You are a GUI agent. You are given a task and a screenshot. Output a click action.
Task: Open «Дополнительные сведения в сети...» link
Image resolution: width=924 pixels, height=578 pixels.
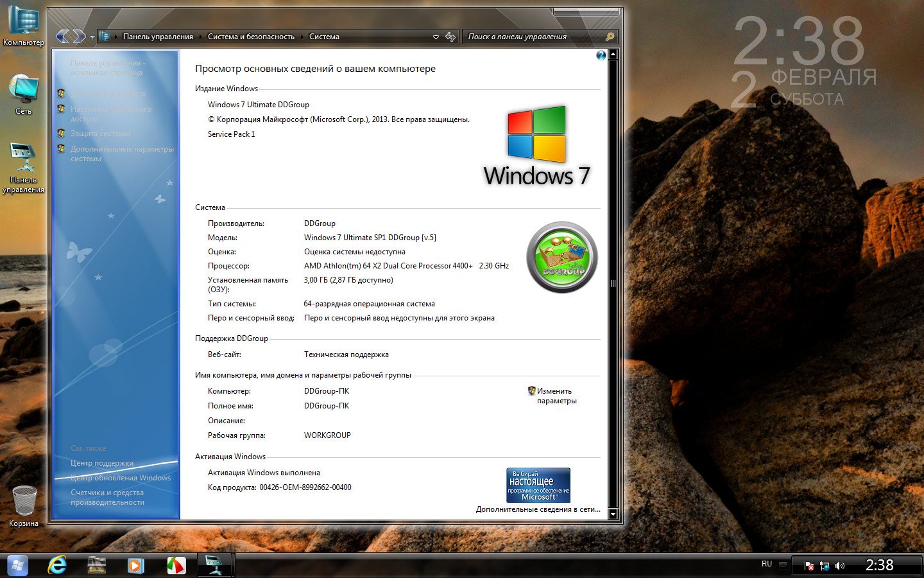538,509
